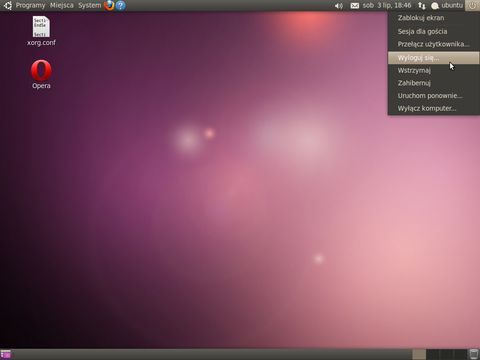Choose Przełącz użytkownika entry
The image size is (480, 360).
(434, 44)
